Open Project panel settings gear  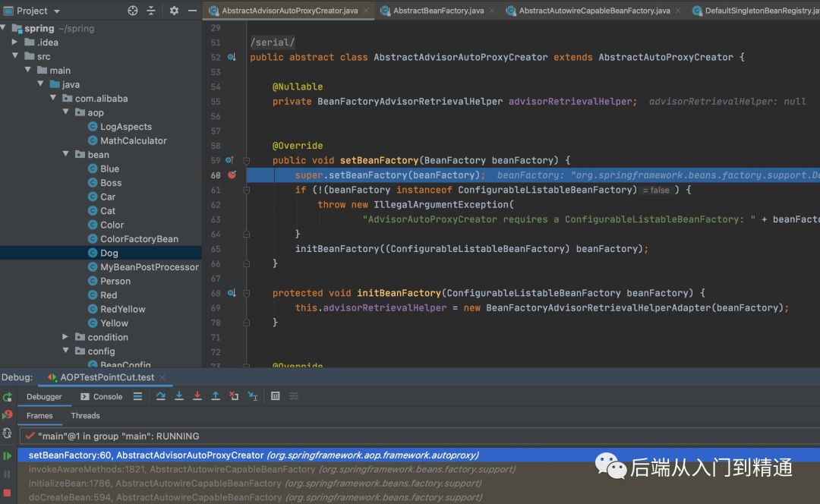point(174,11)
